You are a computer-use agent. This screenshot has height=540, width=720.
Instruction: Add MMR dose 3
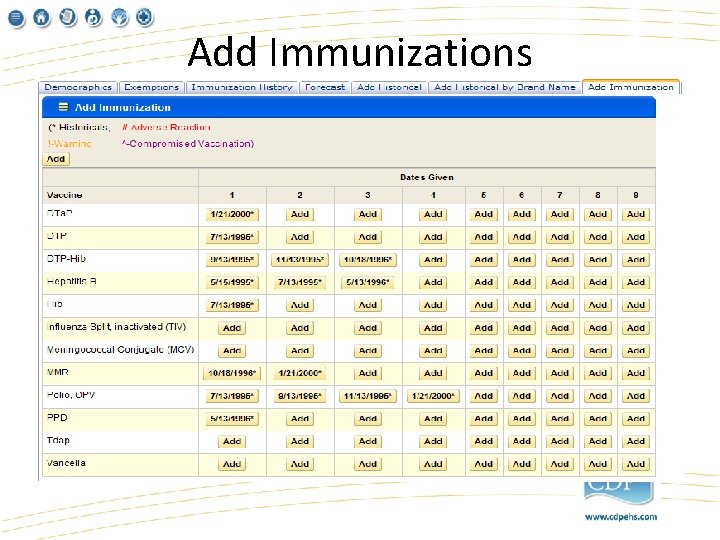coord(368,373)
